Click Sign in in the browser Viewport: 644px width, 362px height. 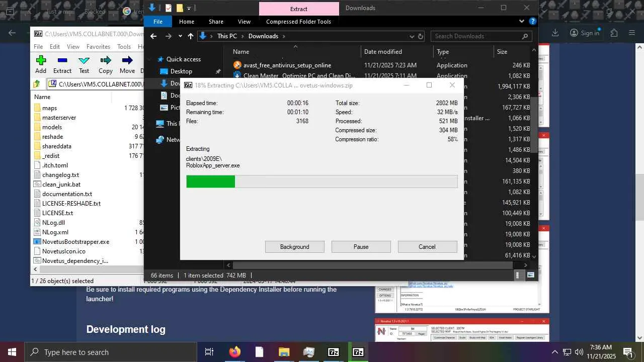585,33
